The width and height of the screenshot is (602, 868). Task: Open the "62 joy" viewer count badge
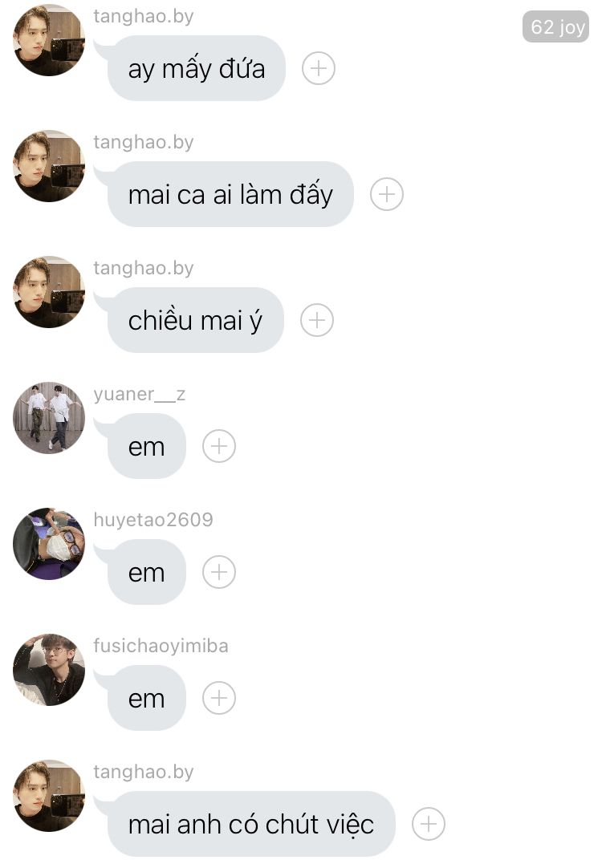[x=555, y=26]
